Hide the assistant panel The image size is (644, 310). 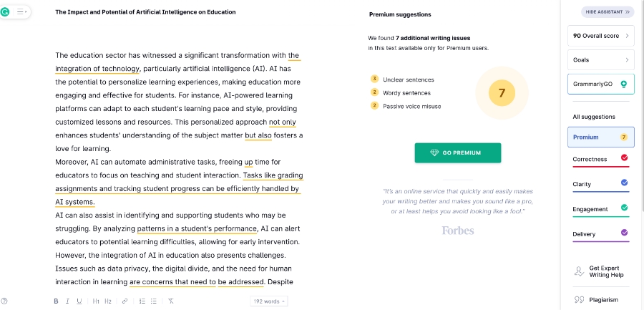[x=608, y=12]
